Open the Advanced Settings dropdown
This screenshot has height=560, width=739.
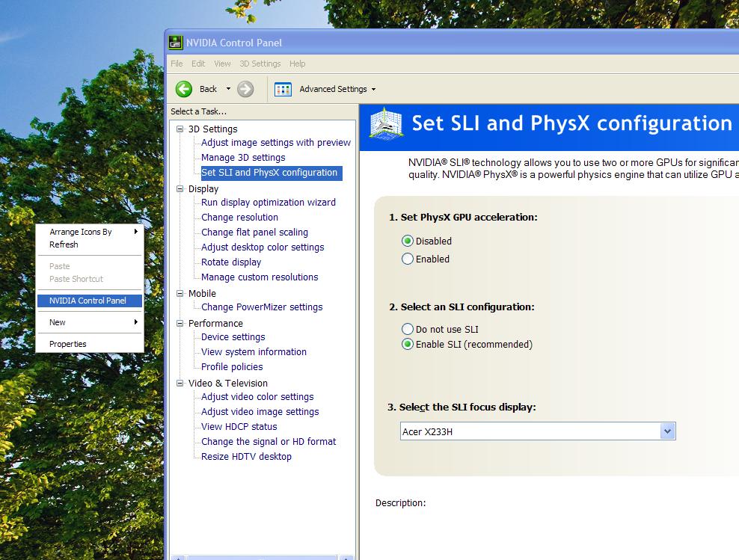(374, 89)
